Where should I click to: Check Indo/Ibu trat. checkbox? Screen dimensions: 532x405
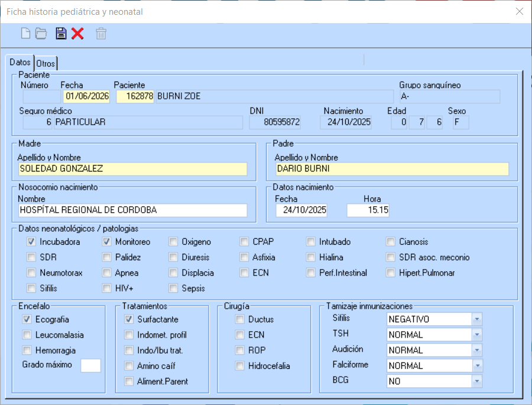click(129, 350)
